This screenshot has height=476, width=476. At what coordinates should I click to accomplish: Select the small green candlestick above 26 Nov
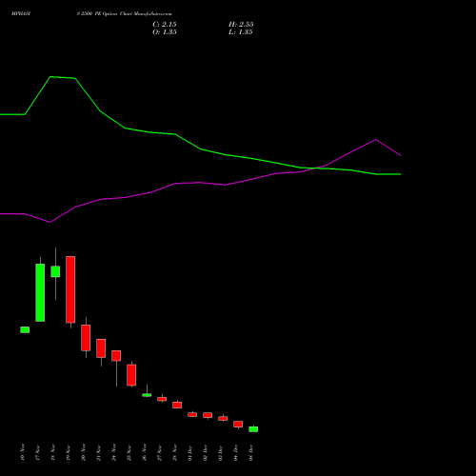147,395
